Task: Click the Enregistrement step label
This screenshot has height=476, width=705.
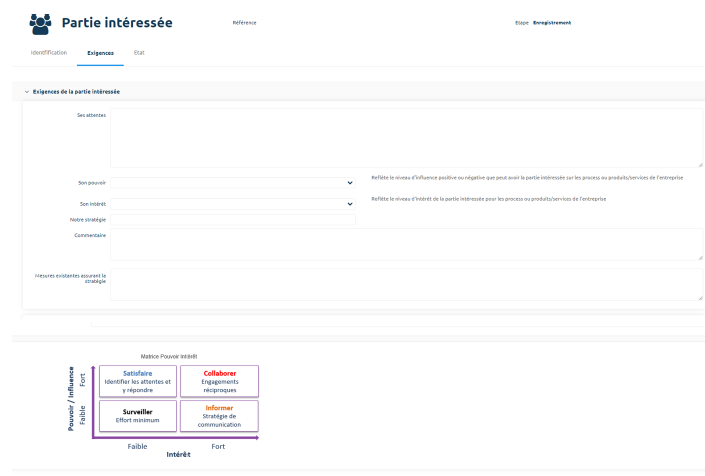Action: [x=550, y=23]
